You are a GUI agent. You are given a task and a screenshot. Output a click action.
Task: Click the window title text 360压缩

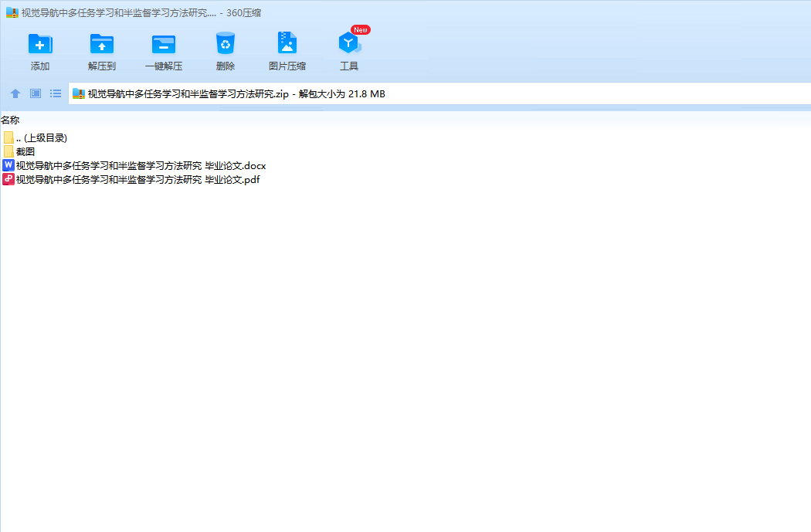pyautogui.click(x=243, y=13)
